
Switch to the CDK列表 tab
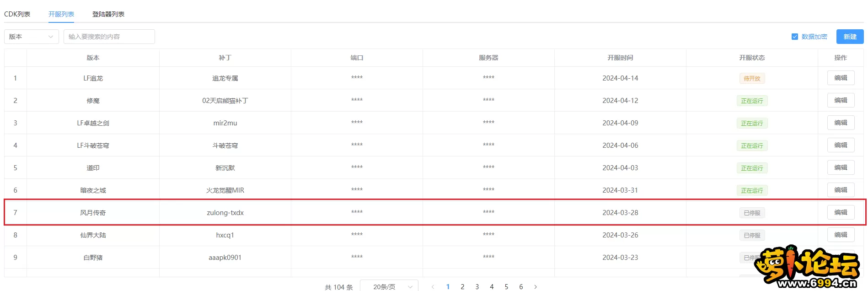pos(17,14)
